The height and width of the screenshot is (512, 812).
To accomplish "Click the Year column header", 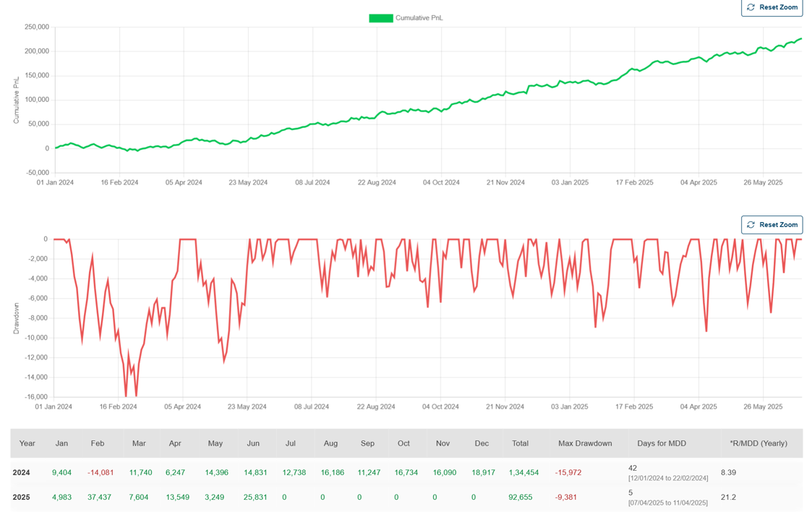I will (x=27, y=443).
